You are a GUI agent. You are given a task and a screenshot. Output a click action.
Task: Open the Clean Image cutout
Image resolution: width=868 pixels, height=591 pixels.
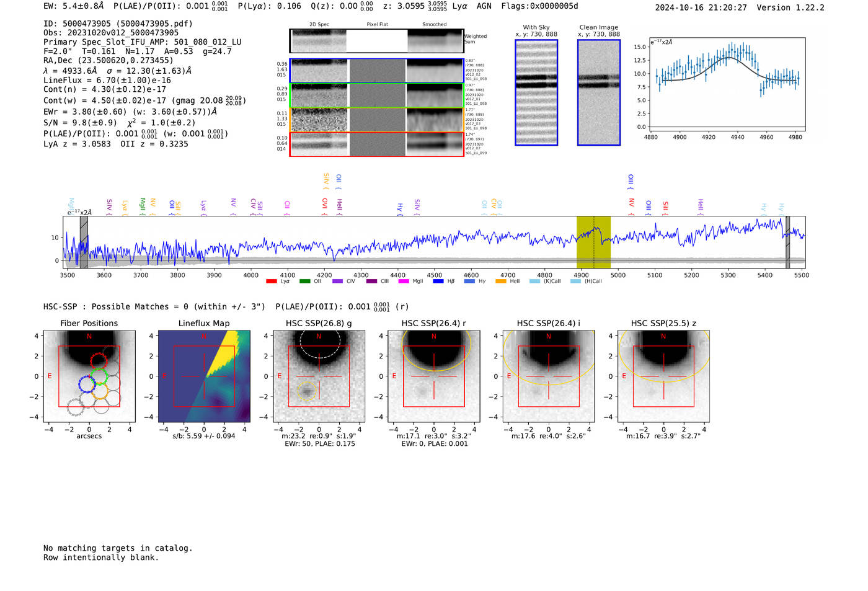coord(599,92)
